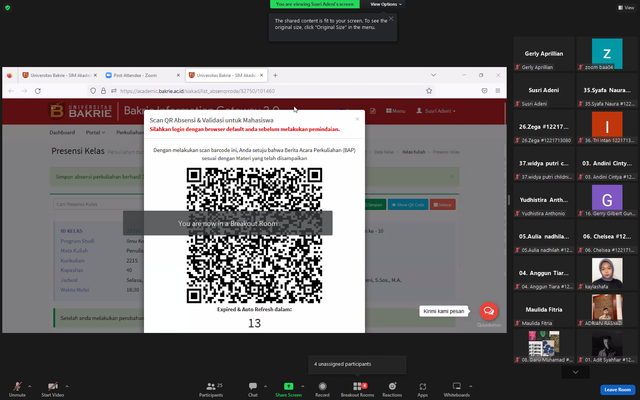Expand chat options caret beside Chat
This screenshot has height=400, width=640.
pyautogui.click(x=265, y=386)
